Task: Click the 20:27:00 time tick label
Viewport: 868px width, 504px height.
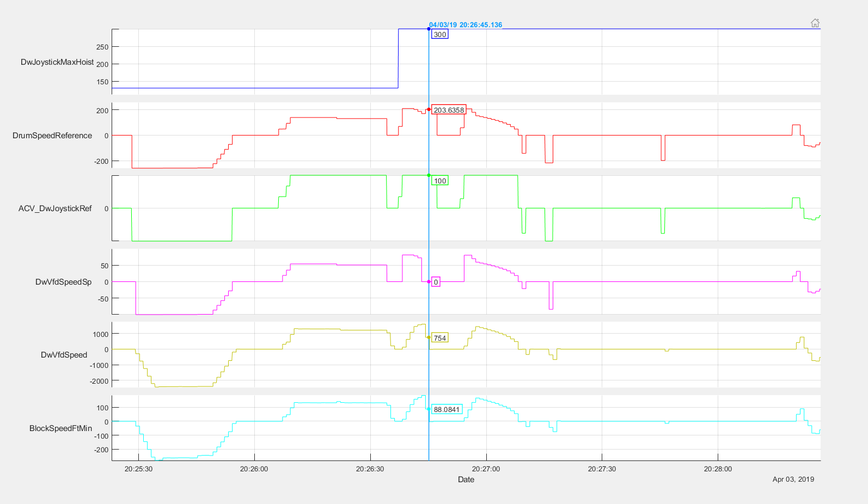Action: pos(486,469)
